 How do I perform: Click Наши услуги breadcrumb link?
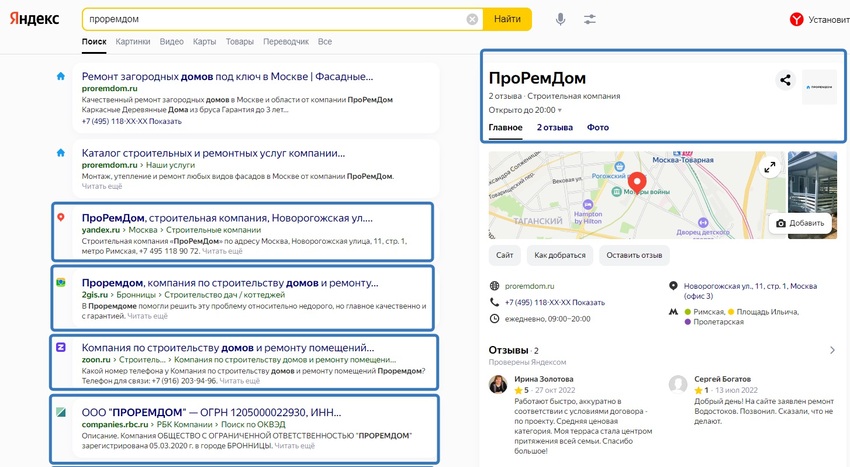[x=170, y=165]
